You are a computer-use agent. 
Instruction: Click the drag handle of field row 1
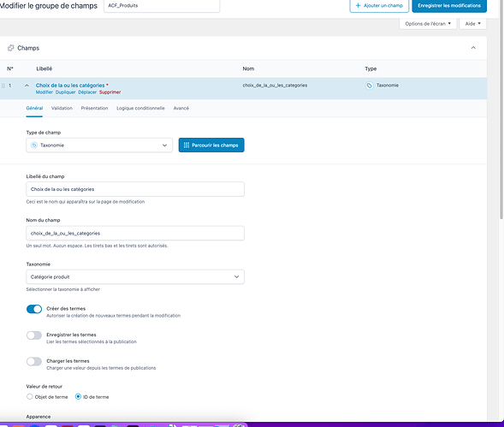click(3, 86)
